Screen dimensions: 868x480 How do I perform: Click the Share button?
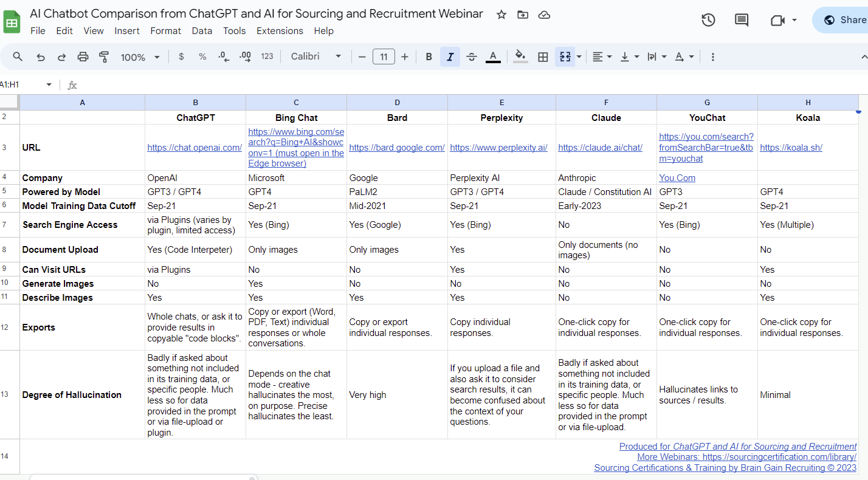[x=841, y=20]
